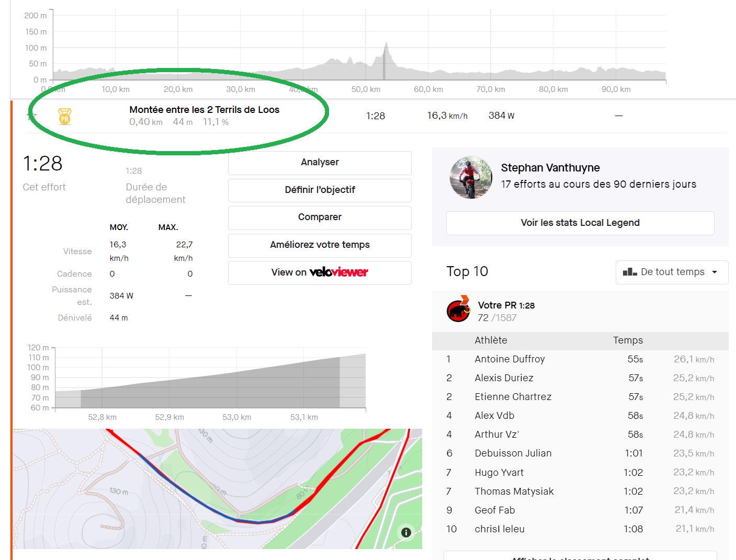
Task: Click the VeloViewer logo
Action: (339, 272)
